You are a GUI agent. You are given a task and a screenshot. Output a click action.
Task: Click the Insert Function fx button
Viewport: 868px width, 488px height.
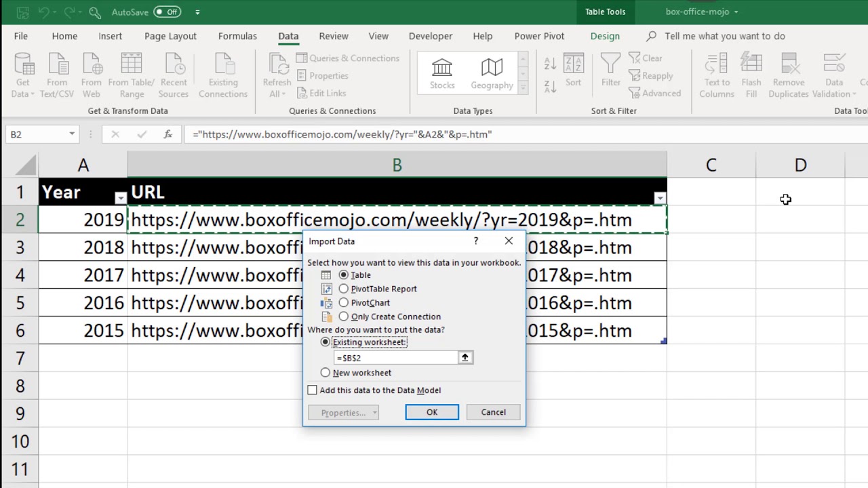tap(167, 134)
